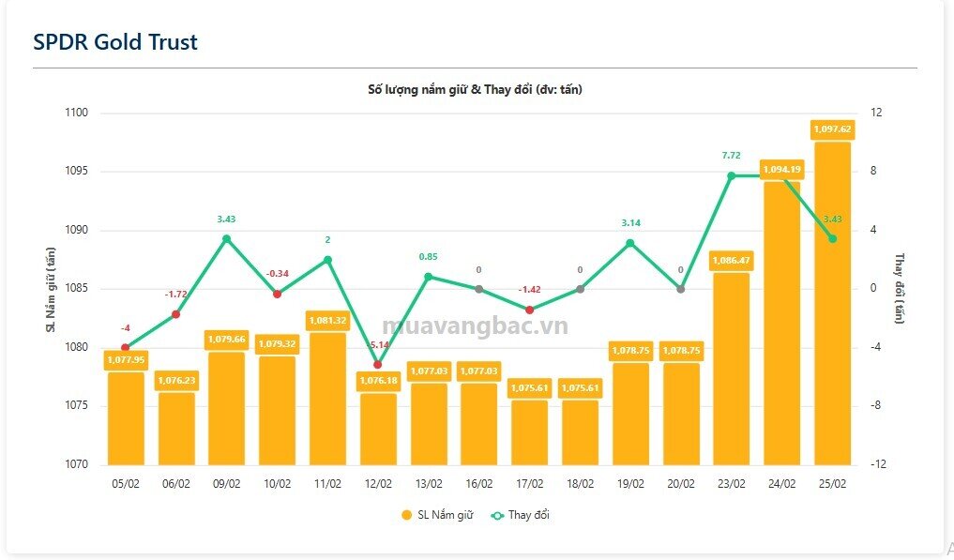Click x-axis date label 13/02

(x=429, y=484)
